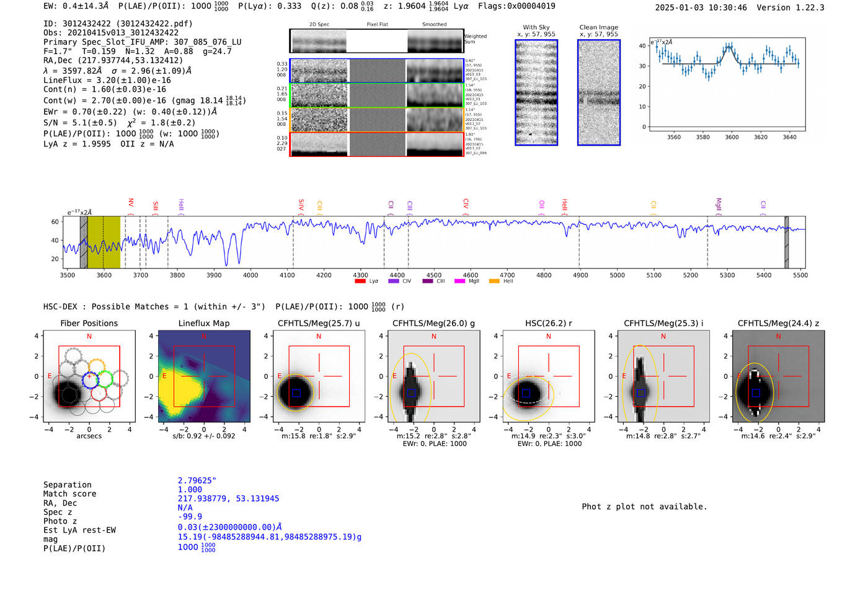The height and width of the screenshot is (591, 868).
Task: Select the green-bordered 2D spectrum fiber row
Action: pyautogui.click(x=376, y=96)
